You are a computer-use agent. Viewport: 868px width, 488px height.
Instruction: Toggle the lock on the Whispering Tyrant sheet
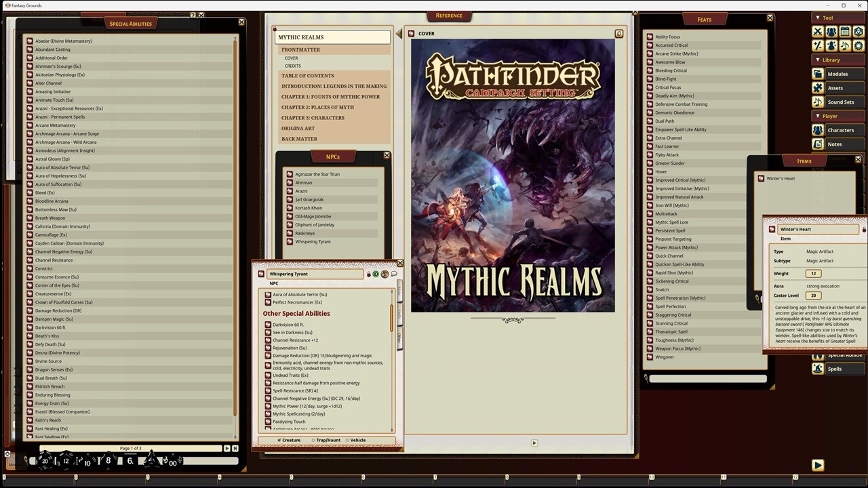(x=368, y=274)
